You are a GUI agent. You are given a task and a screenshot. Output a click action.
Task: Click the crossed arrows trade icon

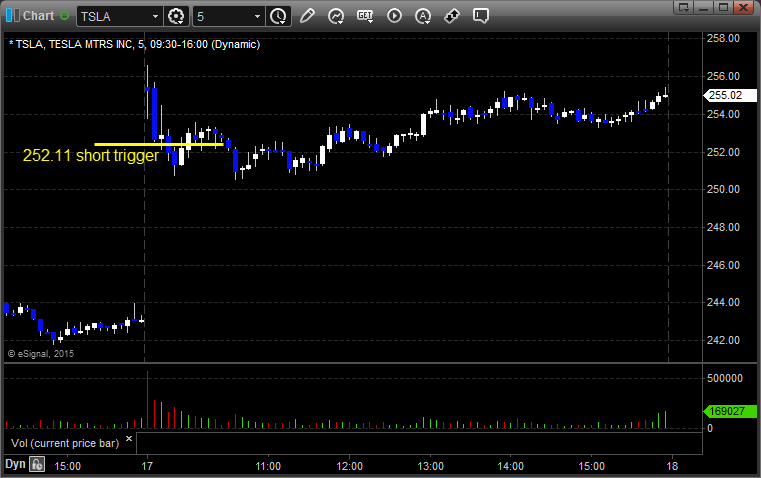[452, 16]
